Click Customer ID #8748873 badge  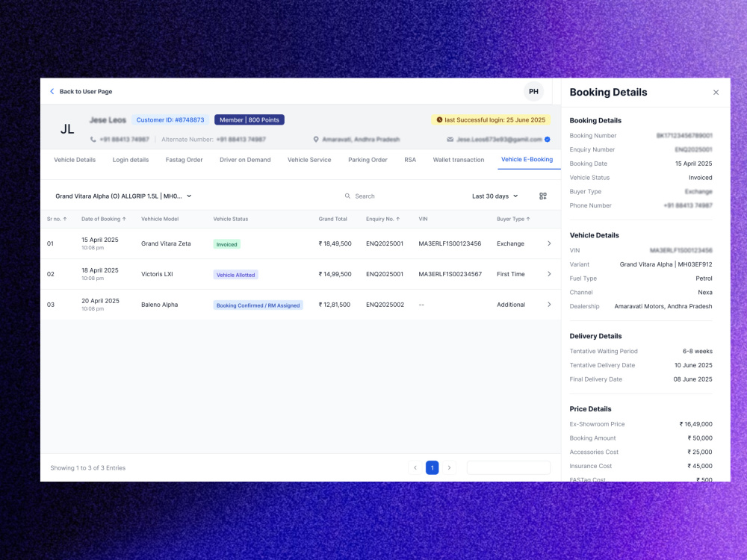point(170,120)
